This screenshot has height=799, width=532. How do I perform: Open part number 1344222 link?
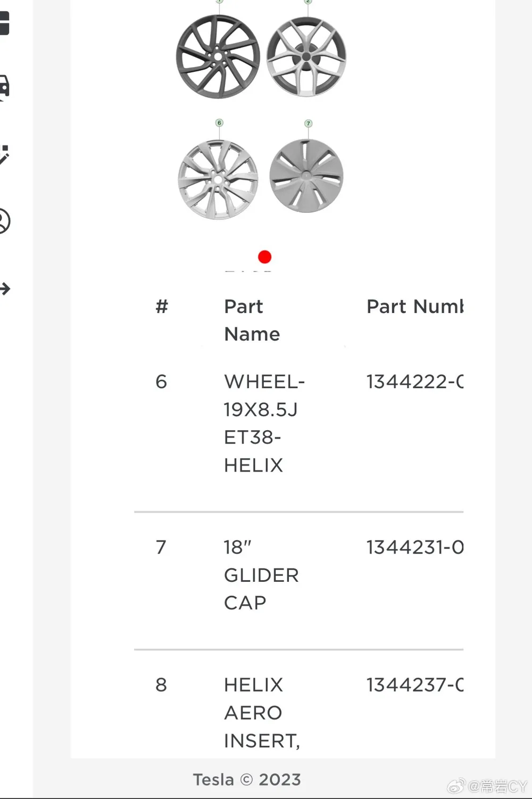pos(415,382)
